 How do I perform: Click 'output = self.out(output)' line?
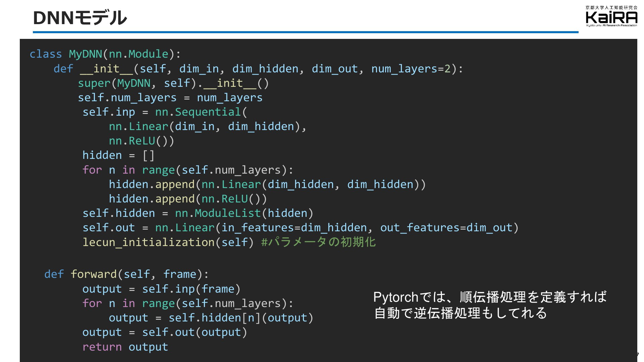[165, 332]
